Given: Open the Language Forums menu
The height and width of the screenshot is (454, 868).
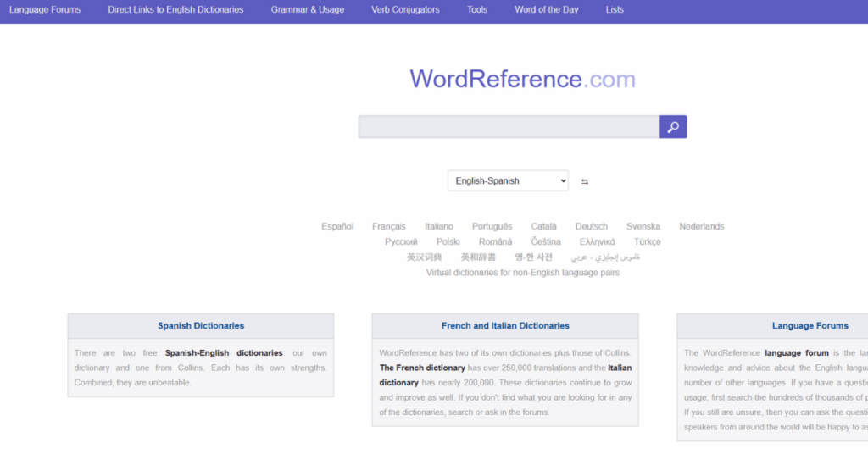Looking at the screenshot, I should point(45,10).
